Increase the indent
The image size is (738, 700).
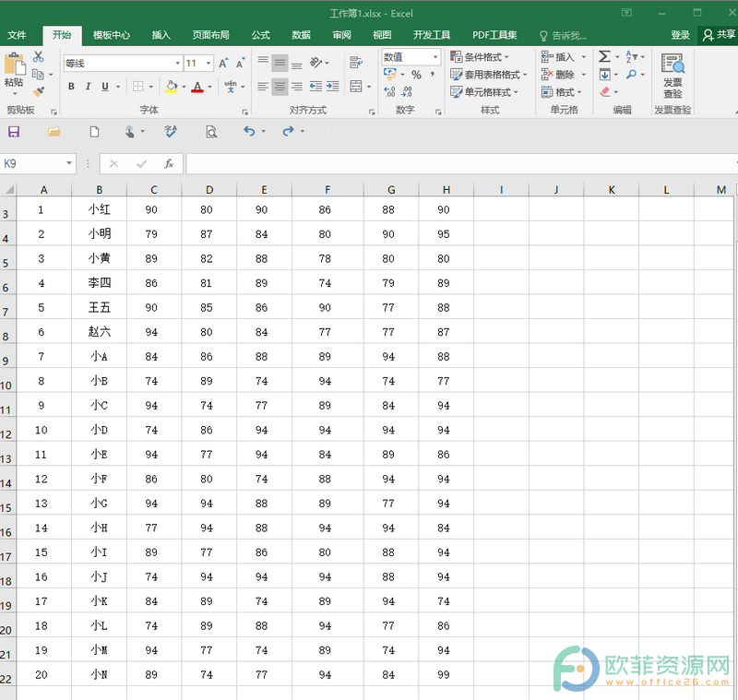(333, 87)
